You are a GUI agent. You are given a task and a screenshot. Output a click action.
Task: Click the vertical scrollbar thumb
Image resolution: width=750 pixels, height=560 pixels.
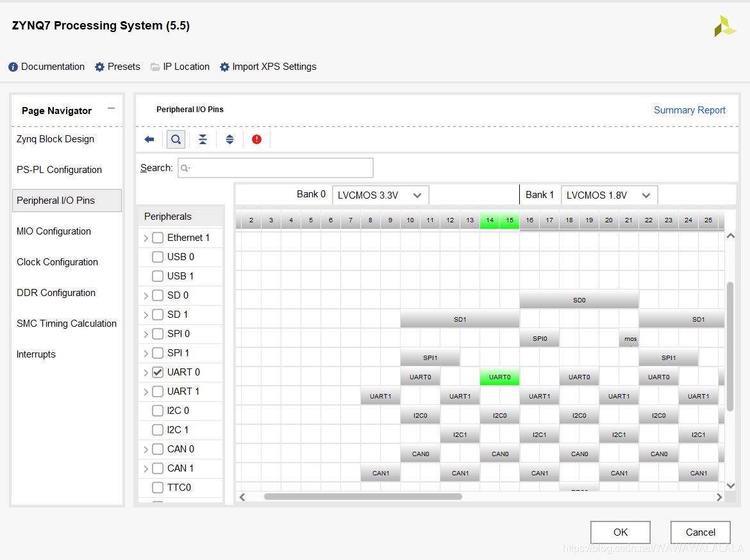pyautogui.click(x=730, y=347)
